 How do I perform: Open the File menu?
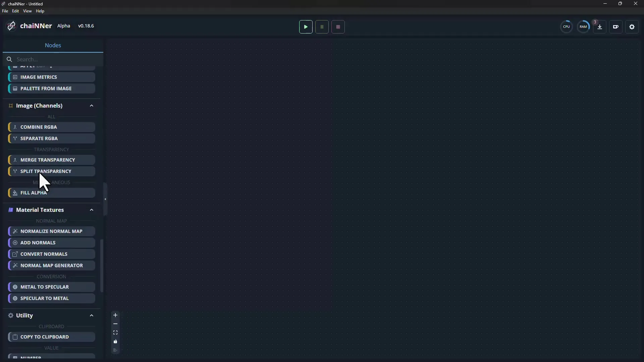[5, 11]
